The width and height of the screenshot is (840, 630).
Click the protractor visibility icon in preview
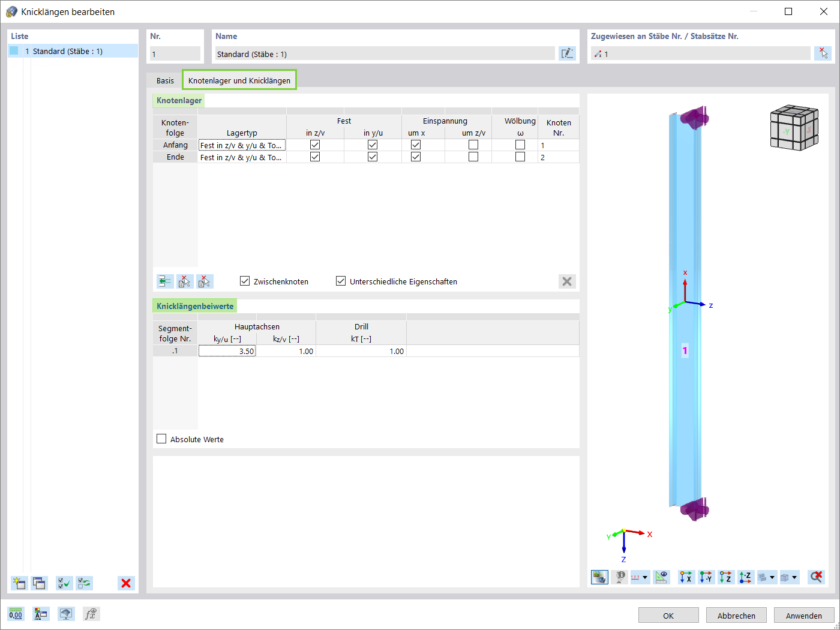(x=662, y=577)
